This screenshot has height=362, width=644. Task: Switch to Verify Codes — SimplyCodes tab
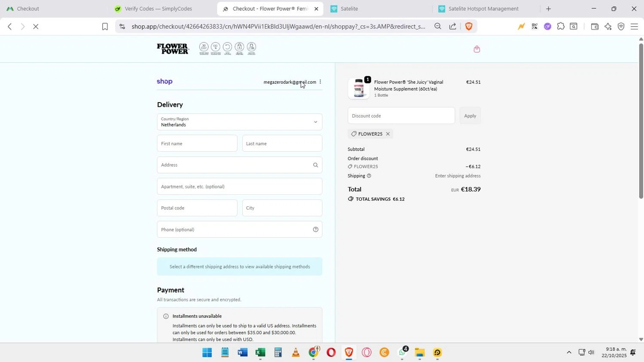[158, 9]
